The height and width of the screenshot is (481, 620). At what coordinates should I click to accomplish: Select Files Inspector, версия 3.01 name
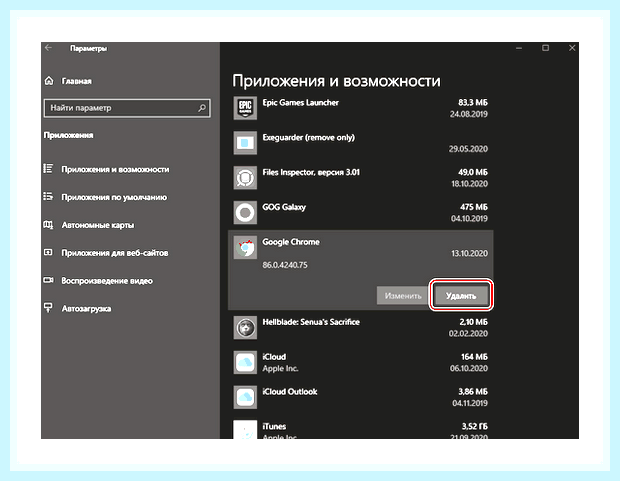[311, 172]
